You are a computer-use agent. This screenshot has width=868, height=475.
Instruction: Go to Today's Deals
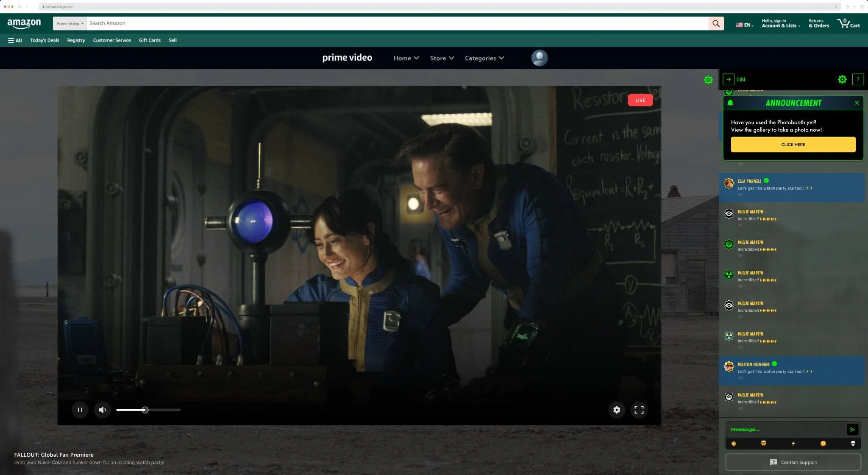pyautogui.click(x=45, y=40)
